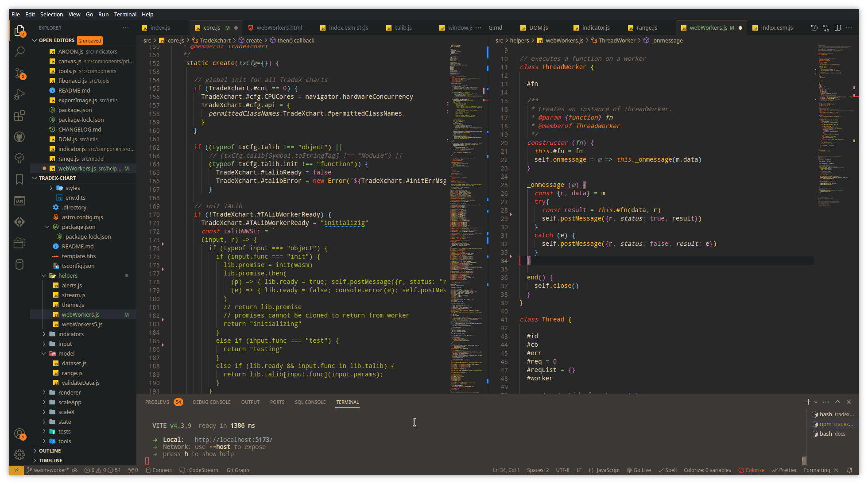Click wasm-worker branch in status bar
Screen dimensions: 868x484
[x=49, y=470]
